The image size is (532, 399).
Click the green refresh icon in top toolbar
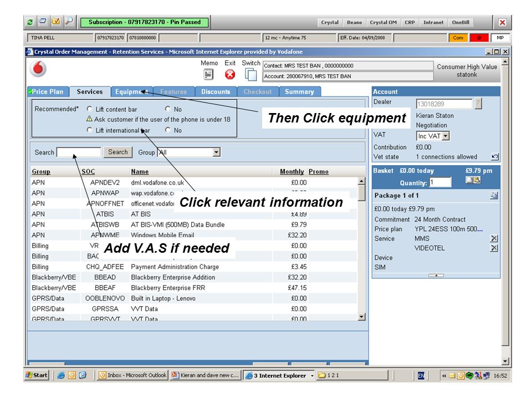pos(30,22)
